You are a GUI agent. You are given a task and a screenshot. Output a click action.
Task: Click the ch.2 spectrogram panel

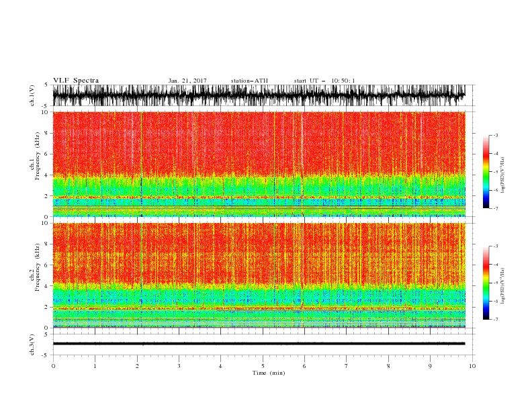point(259,275)
